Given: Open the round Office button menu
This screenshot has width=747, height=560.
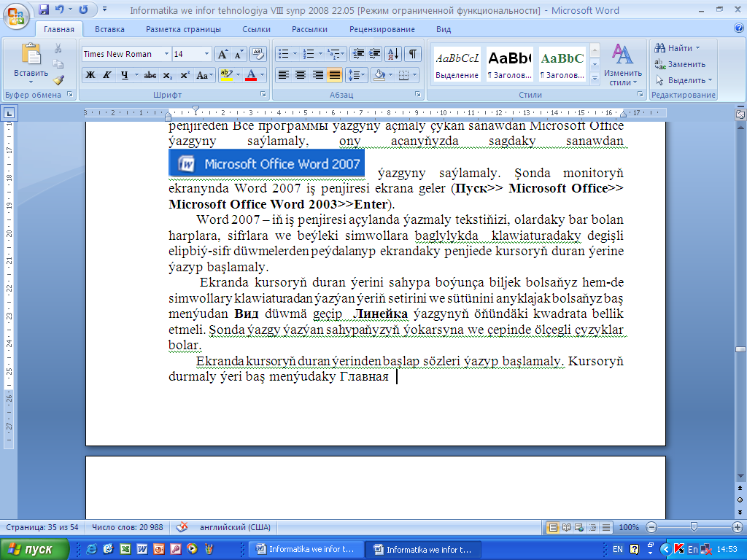Looking at the screenshot, I should click(x=16, y=15).
